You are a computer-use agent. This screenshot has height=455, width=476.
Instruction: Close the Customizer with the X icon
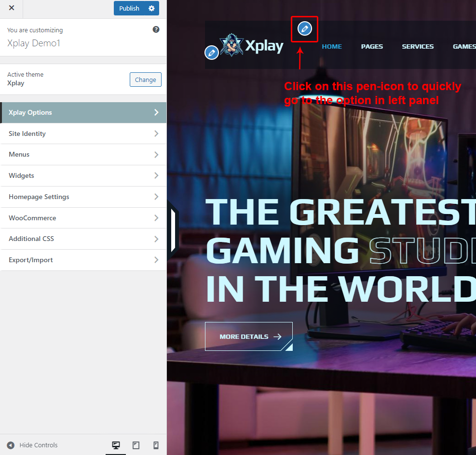[12, 8]
